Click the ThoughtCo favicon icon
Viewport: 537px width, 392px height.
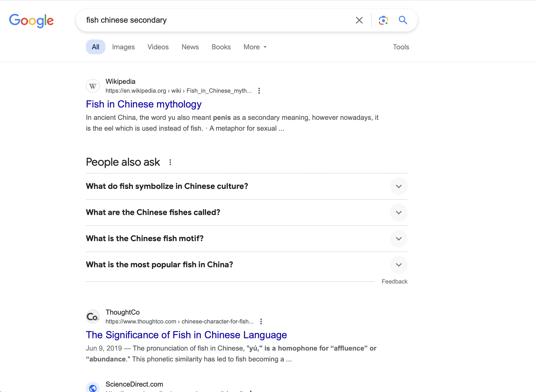(93, 317)
